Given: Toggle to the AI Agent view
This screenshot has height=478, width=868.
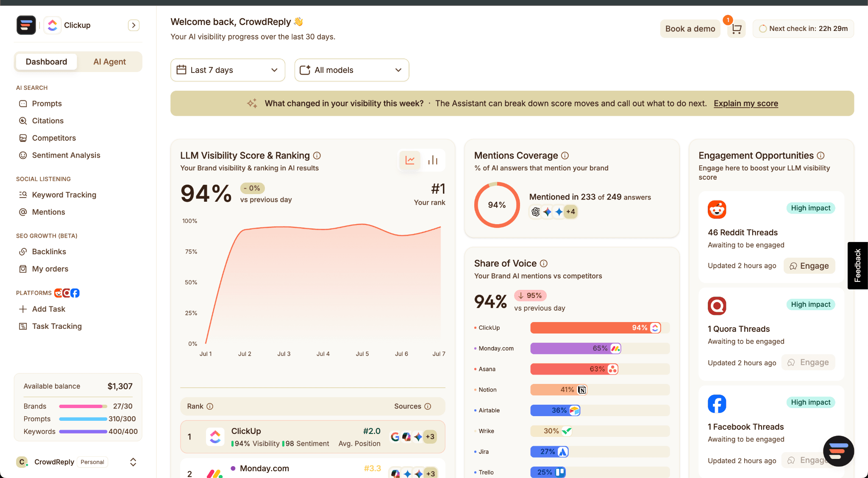Looking at the screenshot, I should (109, 62).
